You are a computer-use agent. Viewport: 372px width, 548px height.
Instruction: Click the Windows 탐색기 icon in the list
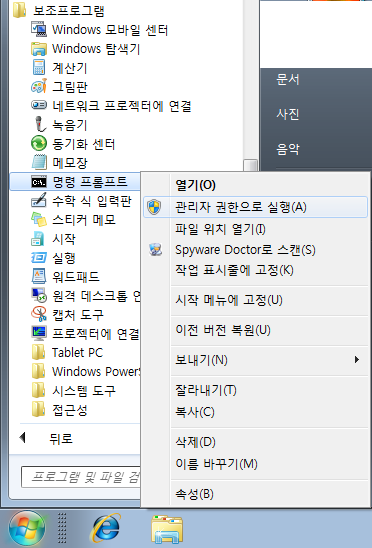pos(39,49)
